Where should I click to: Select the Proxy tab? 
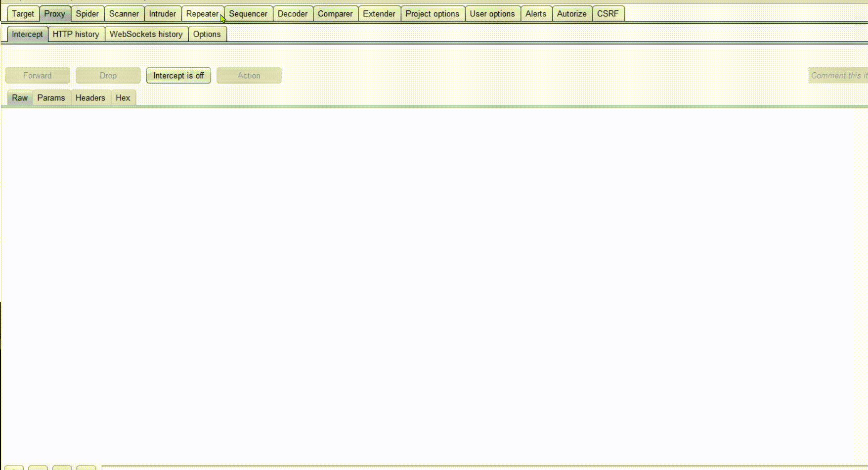pos(54,14)
